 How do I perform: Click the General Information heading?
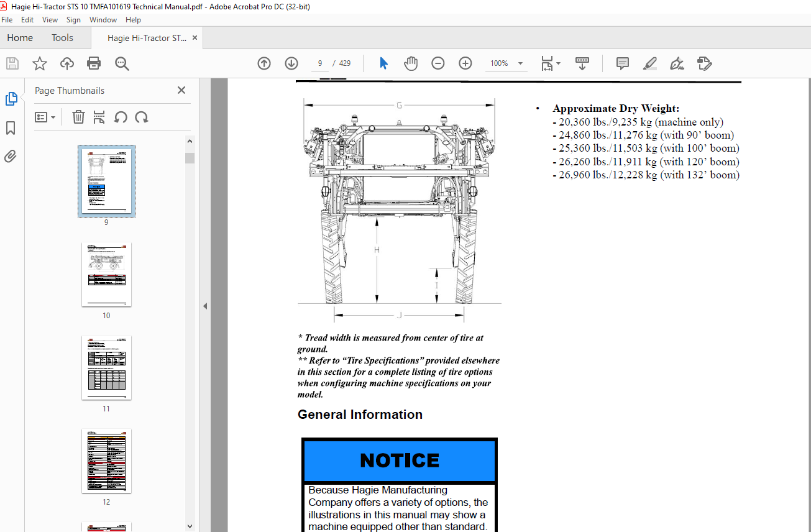(x=360, y=415)
